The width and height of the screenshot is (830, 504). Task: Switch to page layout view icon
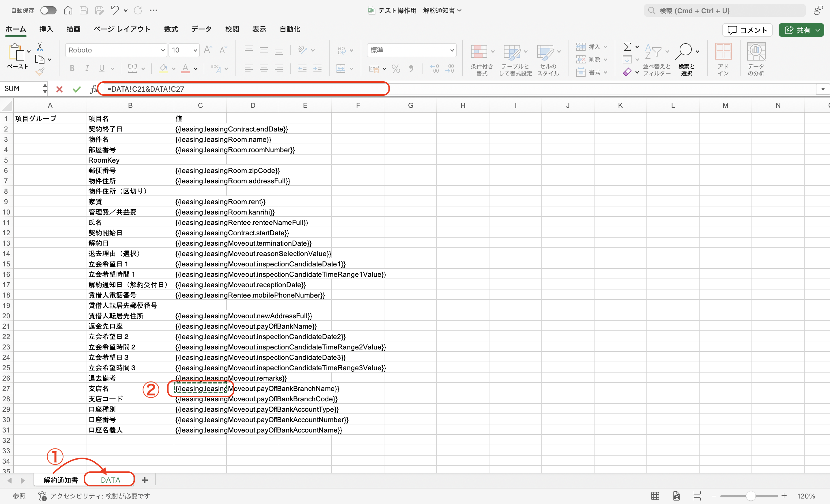(676, 496)
